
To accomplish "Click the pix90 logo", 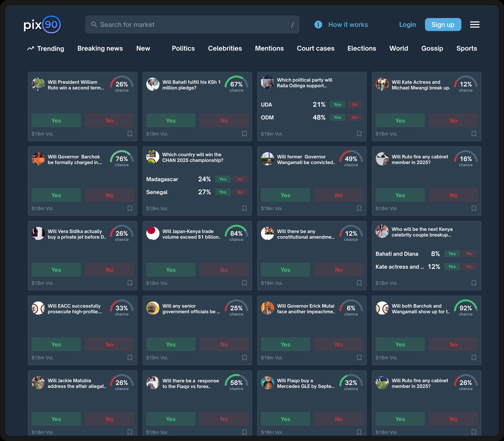I will tap(42, 25).
